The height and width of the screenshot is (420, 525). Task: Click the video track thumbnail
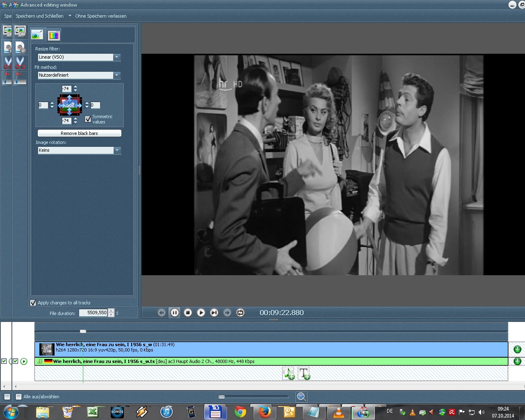click(x=47, y=349)
